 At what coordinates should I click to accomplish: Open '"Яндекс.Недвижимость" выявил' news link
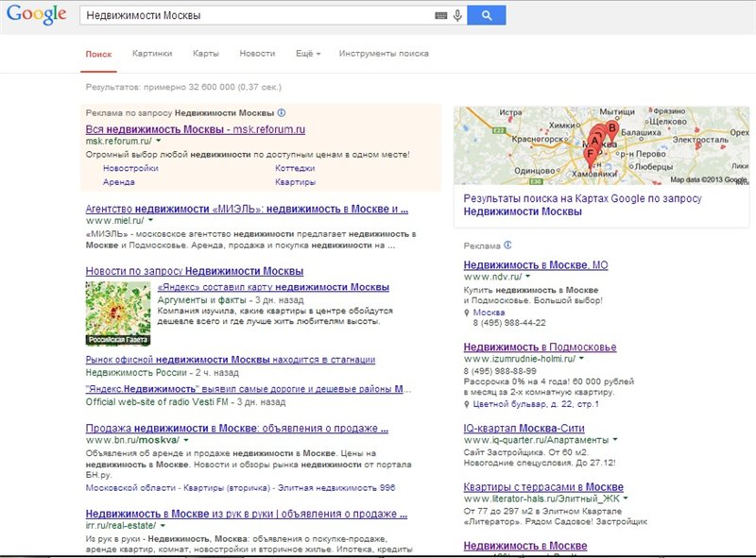pyautogui.click(x=249, y=389)
